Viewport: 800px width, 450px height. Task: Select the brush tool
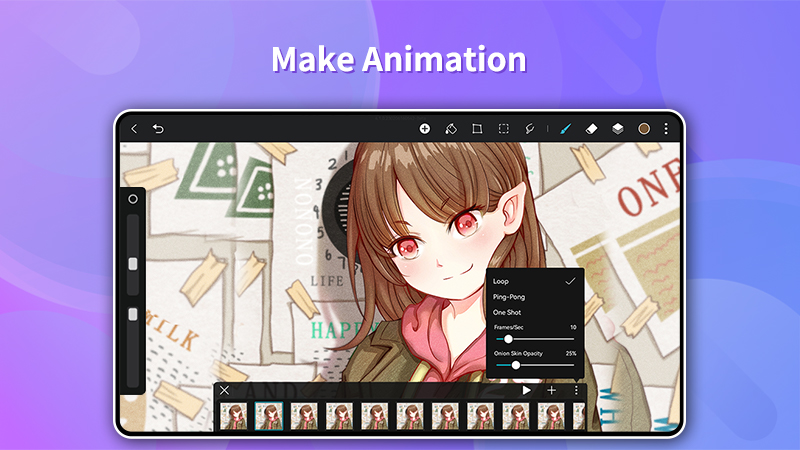click(x=565, y=129)
